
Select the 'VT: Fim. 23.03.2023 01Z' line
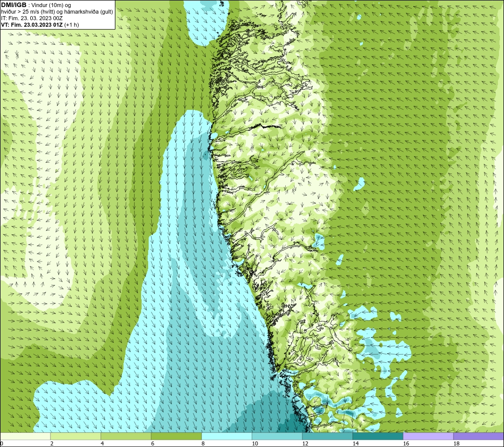(x=40, y=25)
